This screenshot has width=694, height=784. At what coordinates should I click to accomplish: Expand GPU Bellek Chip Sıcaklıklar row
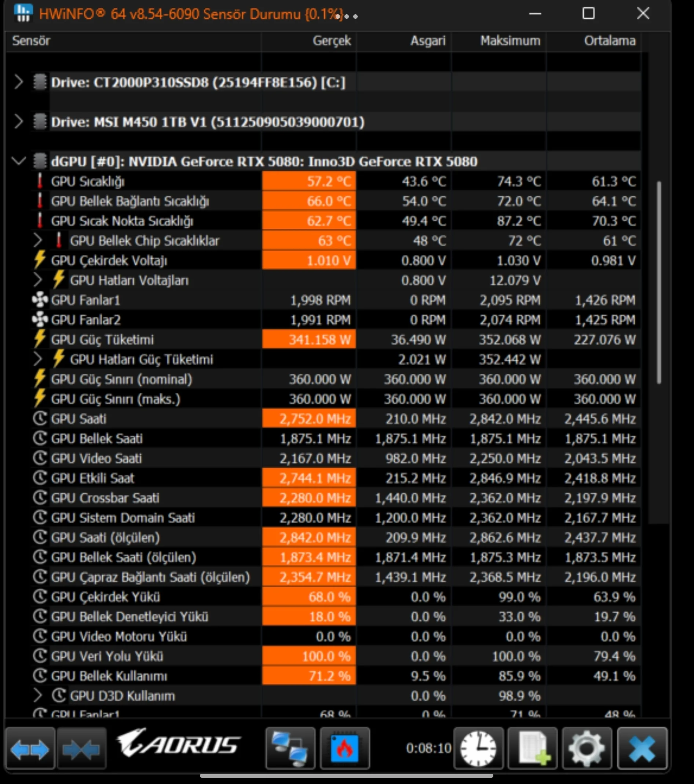click(37, 240)
